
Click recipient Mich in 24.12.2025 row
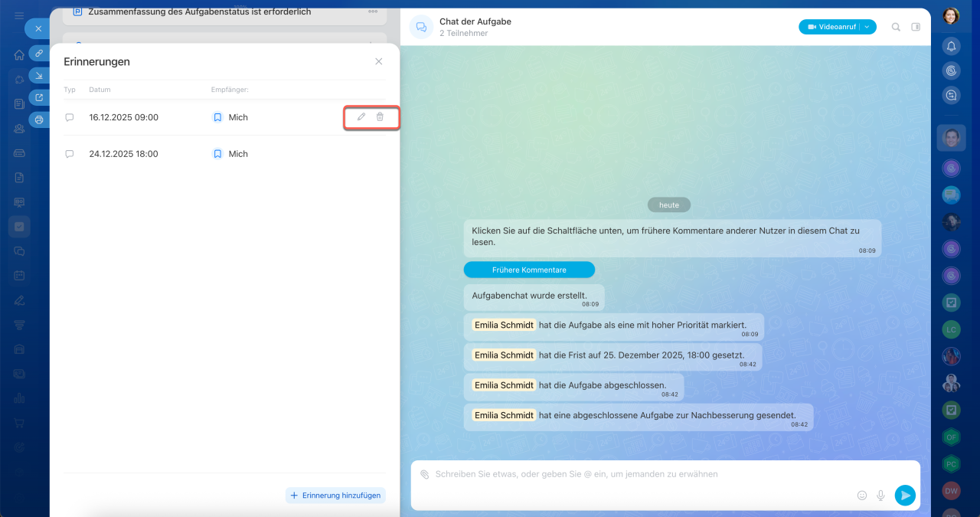tap(230, 154)
